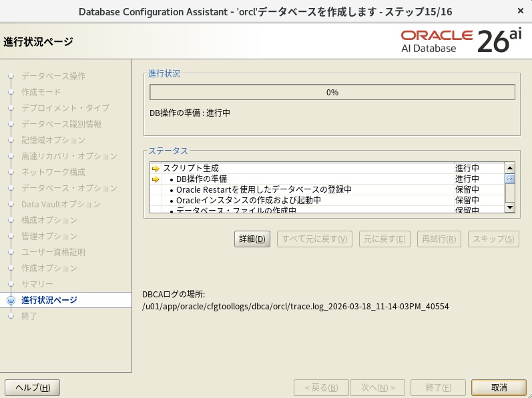Click the 再試行(R) retry button
The height and width of the screenshot is (398, 532).
pos(439,239)
